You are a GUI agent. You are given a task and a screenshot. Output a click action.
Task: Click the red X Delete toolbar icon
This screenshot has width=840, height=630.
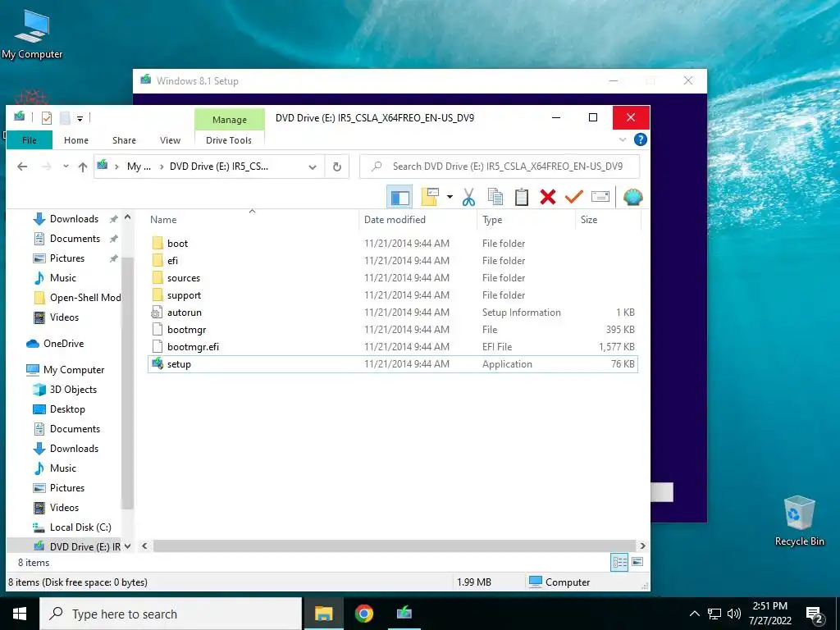point(547,197)
